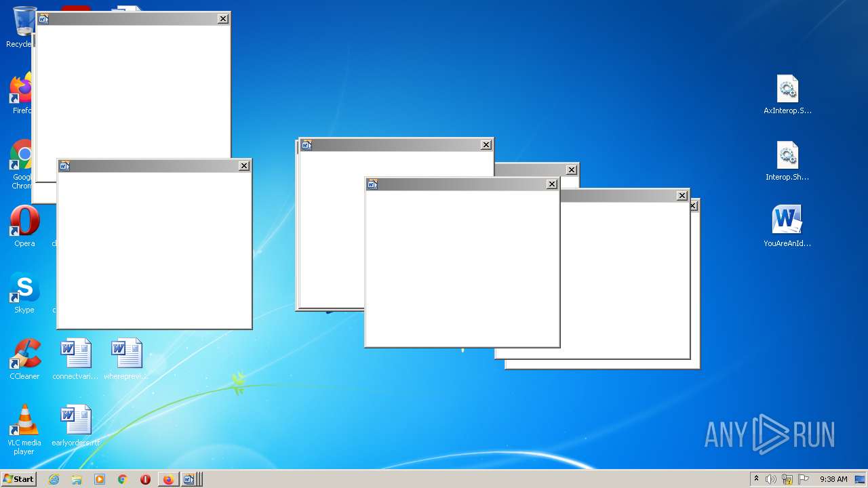Open Windows Explorer folder on taskbar
The width and height of the screenshot is (868, 488).
(x=77, y=479)
